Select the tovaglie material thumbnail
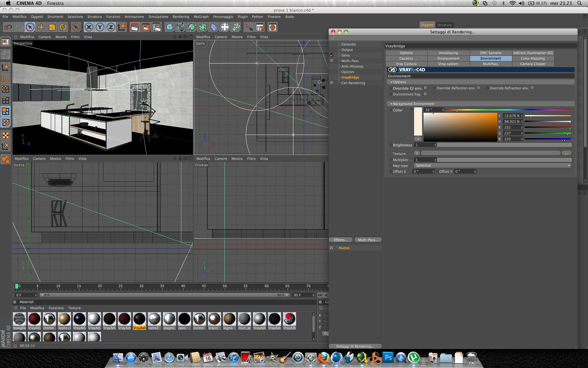 (x=19, y=319)
